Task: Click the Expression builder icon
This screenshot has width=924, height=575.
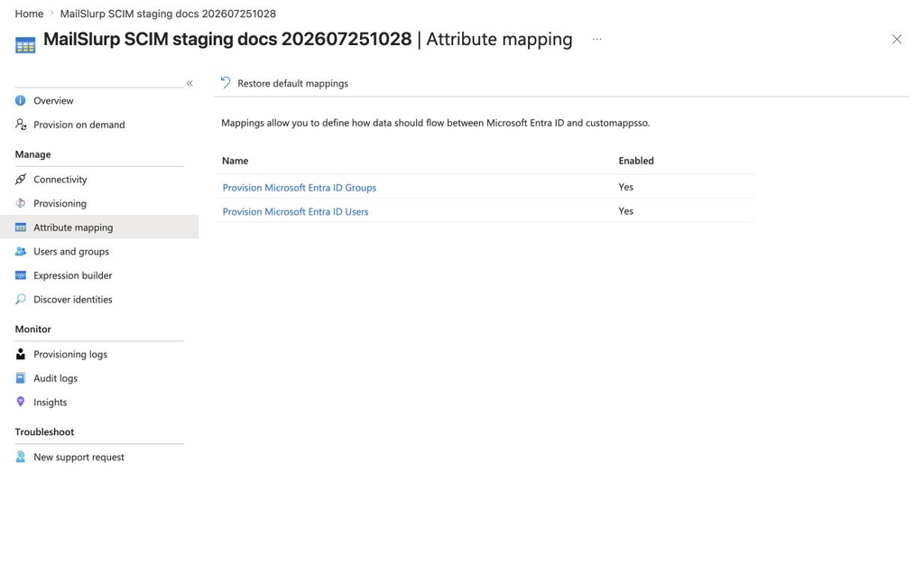Action: [21, 275]
